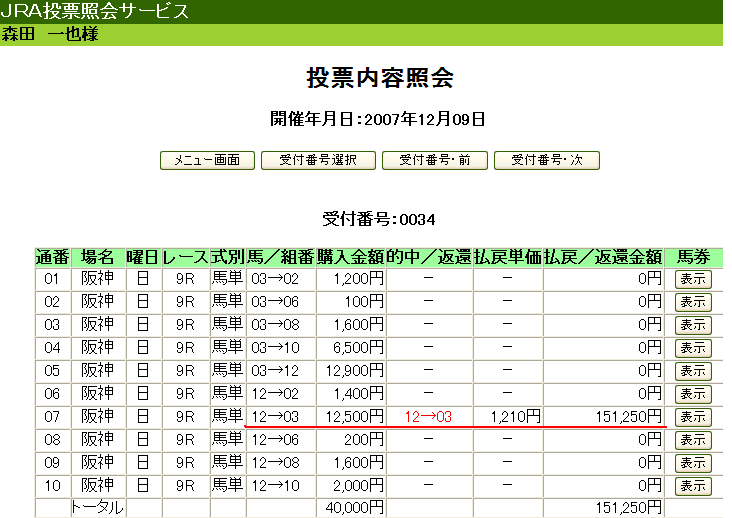Image resolution: width=732 pixels, height=518 pixels.
Task: Click the 開催年月日 date line
Action: (378, 119)
